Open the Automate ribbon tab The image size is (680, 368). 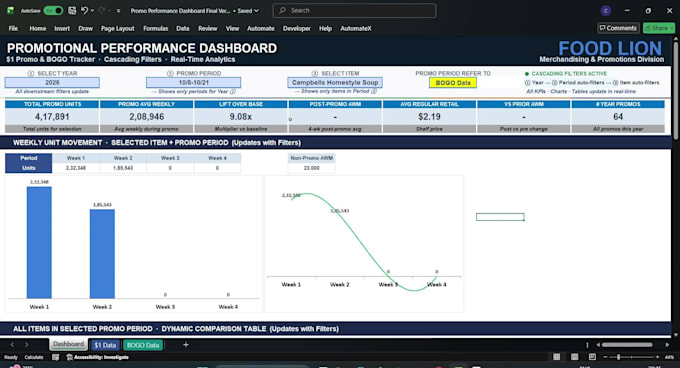point(261,28)
